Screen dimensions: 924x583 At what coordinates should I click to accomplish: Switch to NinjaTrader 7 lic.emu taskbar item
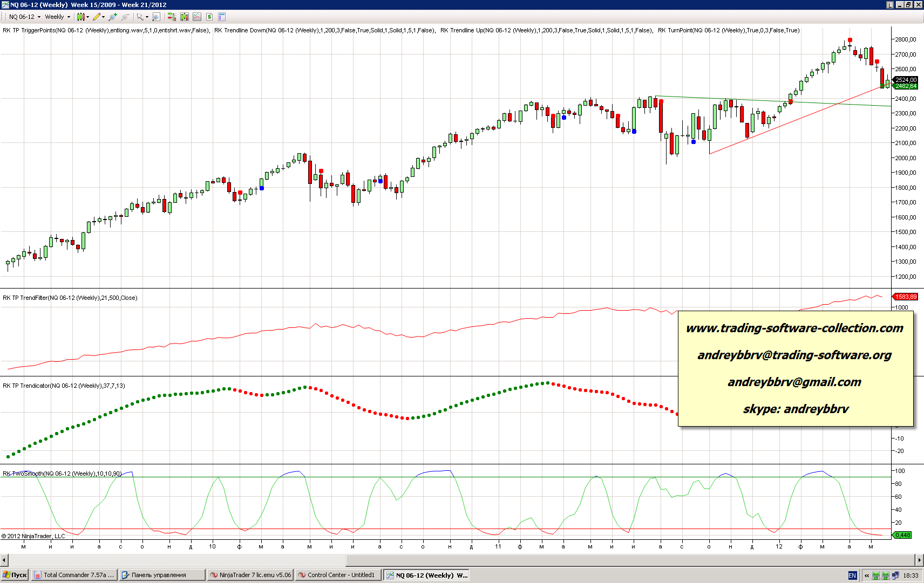251,575
